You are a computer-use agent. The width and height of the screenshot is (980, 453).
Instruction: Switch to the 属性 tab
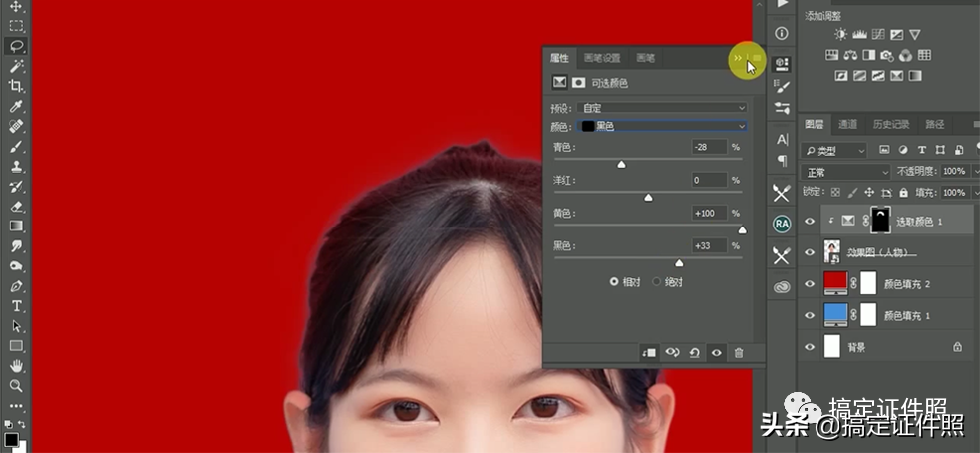tap(559, 58)
